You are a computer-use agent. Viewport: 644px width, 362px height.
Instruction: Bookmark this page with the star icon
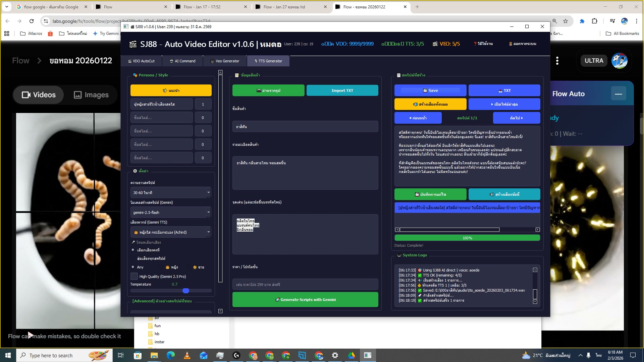pos(566,21)
